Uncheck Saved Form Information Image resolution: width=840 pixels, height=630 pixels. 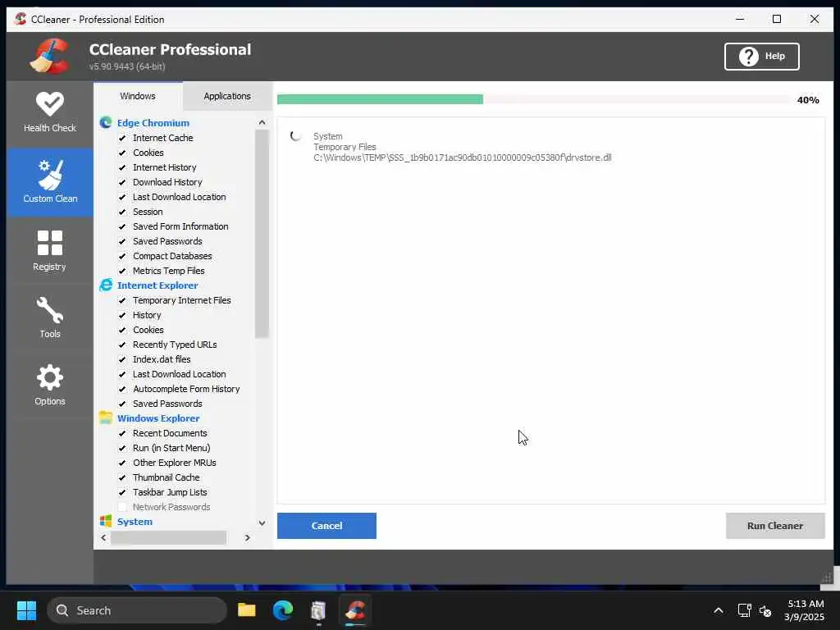tap(122, 226)
